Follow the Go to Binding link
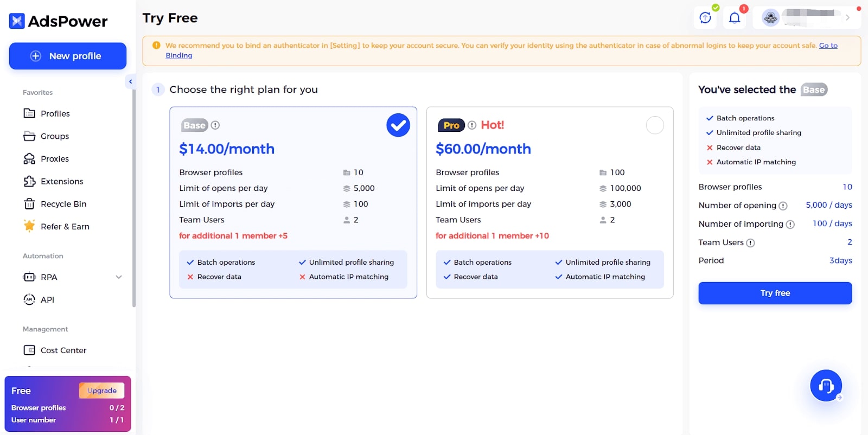The width and height of the screenshot is (868, 435). tap(828, 46)
